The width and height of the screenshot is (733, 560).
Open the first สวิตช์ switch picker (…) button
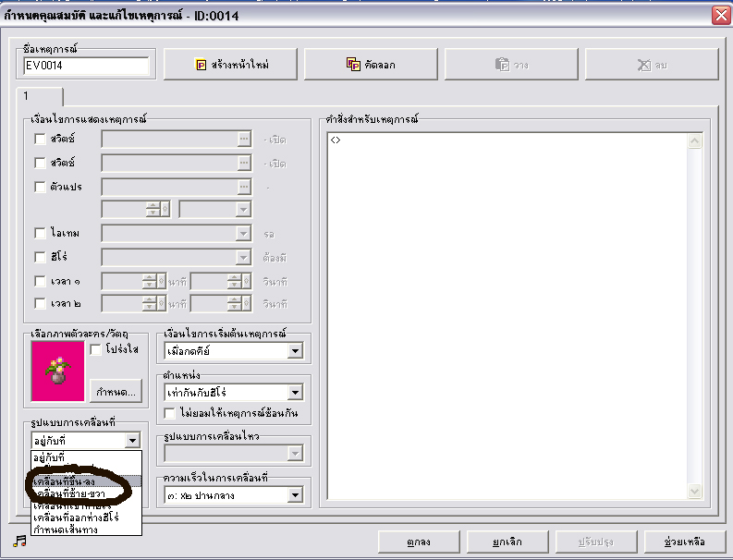[245, 139]
